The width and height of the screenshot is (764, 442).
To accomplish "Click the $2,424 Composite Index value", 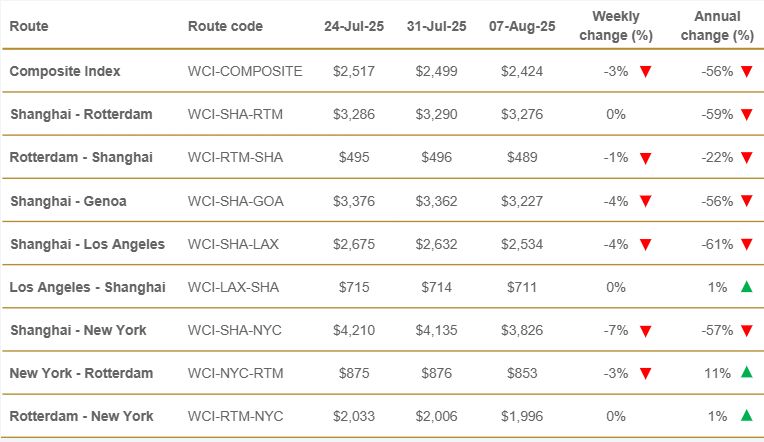I will click(x=522, y=72).
